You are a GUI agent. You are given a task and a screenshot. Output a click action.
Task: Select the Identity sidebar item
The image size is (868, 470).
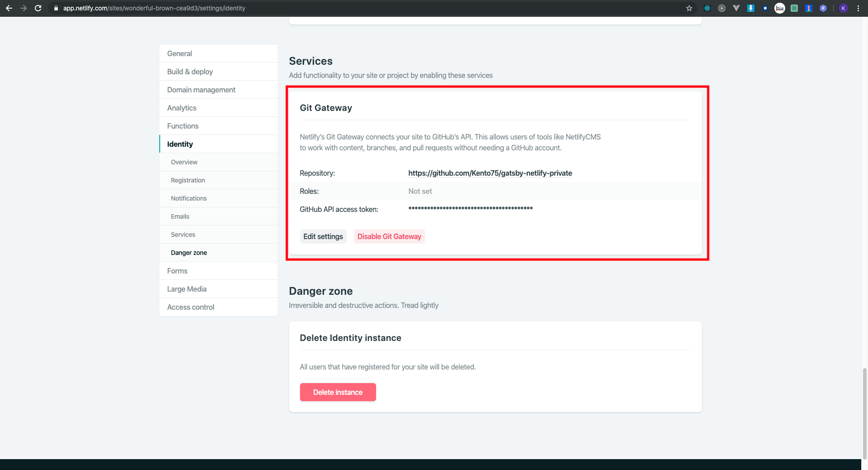(x=219, y=144)
